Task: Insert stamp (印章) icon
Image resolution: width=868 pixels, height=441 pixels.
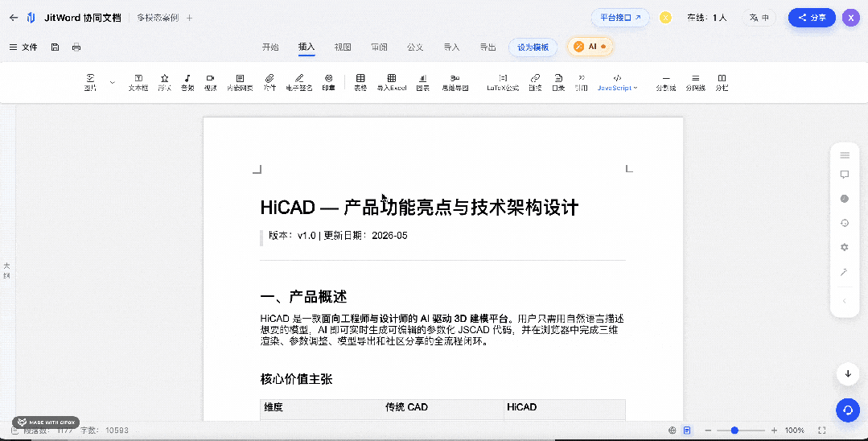Action: click(329, 78)
